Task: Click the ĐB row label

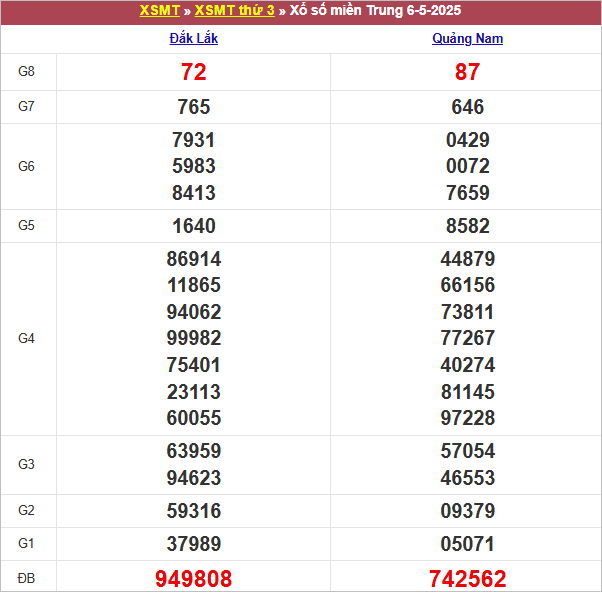Action: [26, 578]
